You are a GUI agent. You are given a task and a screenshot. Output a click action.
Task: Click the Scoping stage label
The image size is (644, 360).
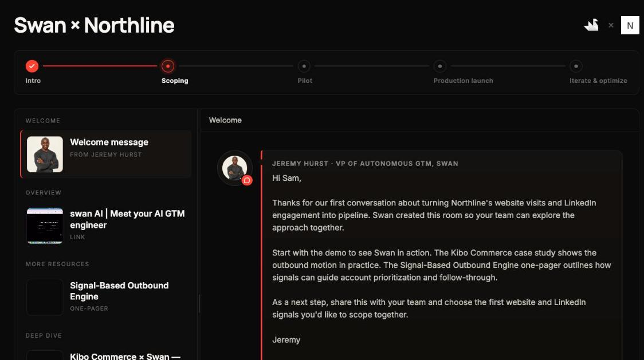(175, 81)
